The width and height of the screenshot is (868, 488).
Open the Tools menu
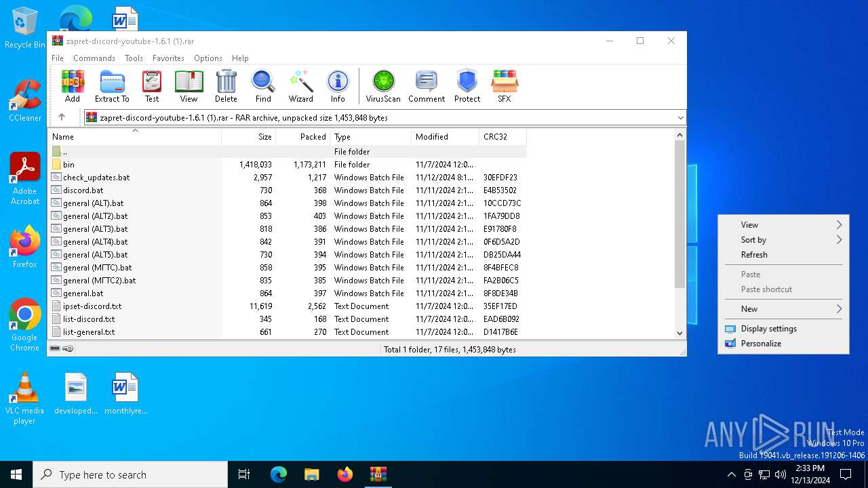134,58
